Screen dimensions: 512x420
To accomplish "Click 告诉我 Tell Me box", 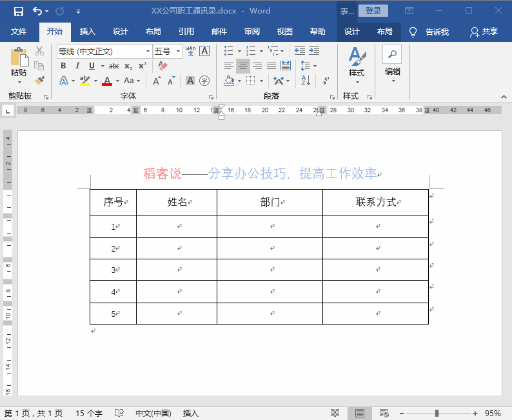I will (437, 32).
